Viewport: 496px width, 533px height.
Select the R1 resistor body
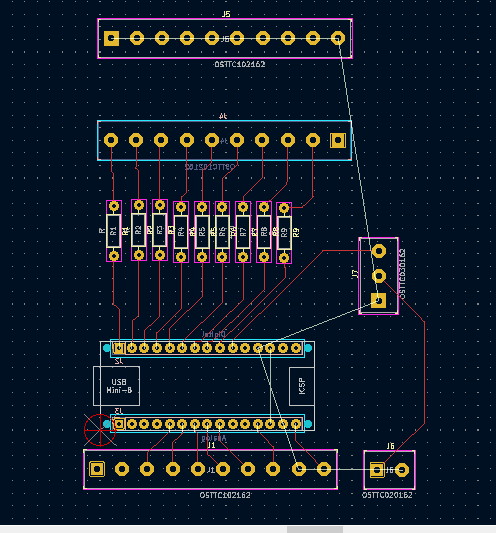114,231
